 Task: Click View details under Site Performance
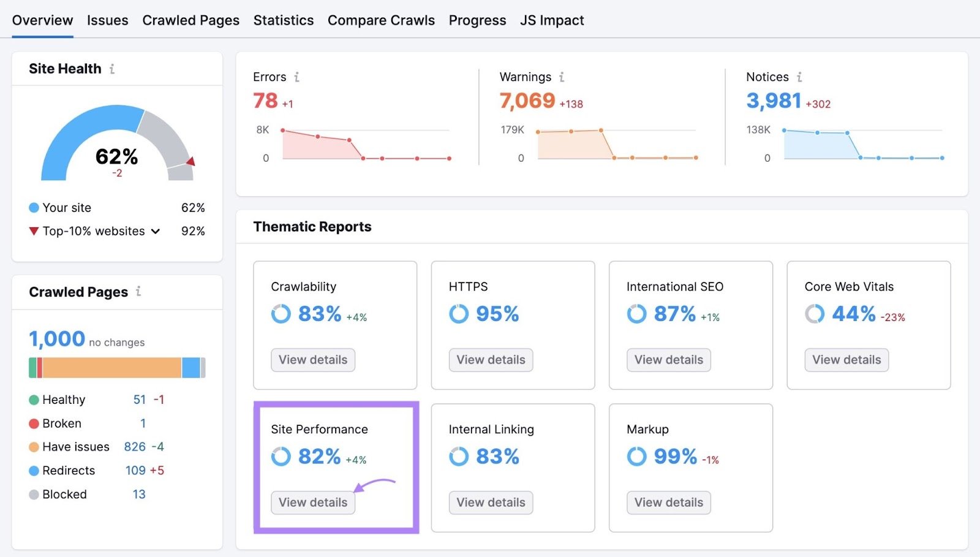coord(313,502)
